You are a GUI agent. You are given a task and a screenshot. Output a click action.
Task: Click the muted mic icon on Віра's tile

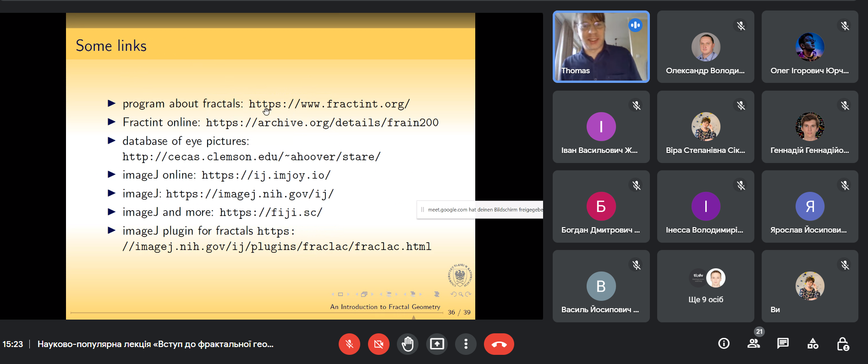point(741,105)
